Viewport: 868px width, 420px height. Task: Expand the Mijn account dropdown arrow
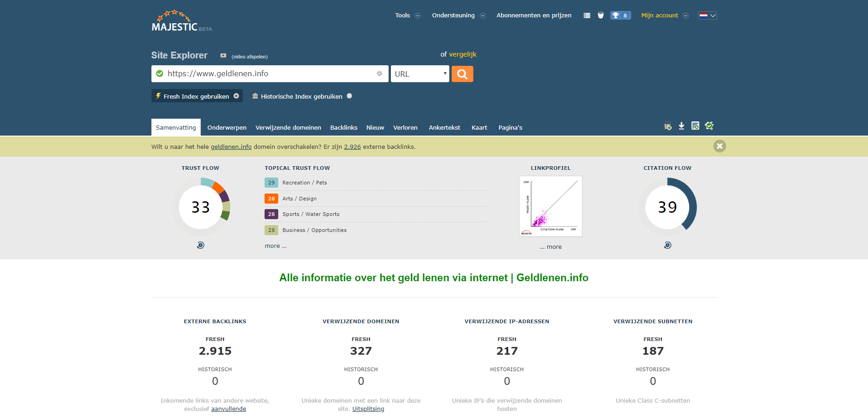tap(686, 16)
